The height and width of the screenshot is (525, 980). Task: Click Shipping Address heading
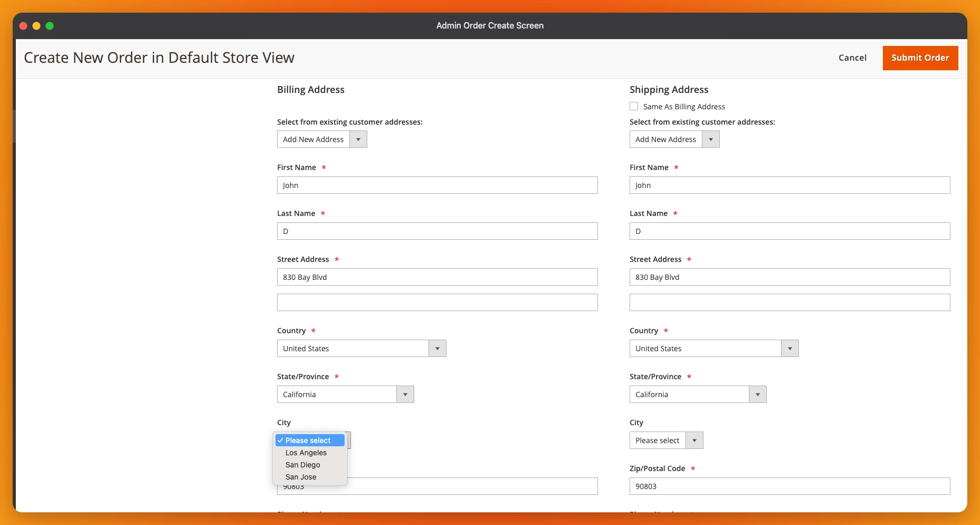click(669, 90)
